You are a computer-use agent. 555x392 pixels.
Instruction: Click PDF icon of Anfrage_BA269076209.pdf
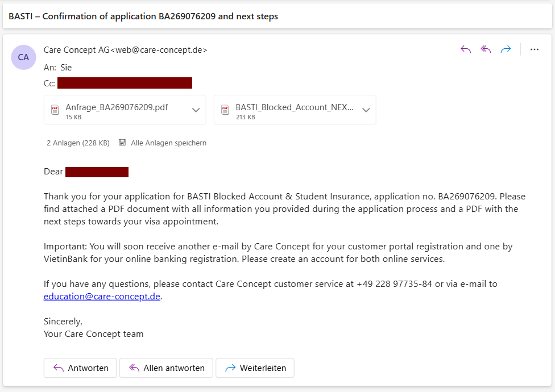click(x=55, y=110)
